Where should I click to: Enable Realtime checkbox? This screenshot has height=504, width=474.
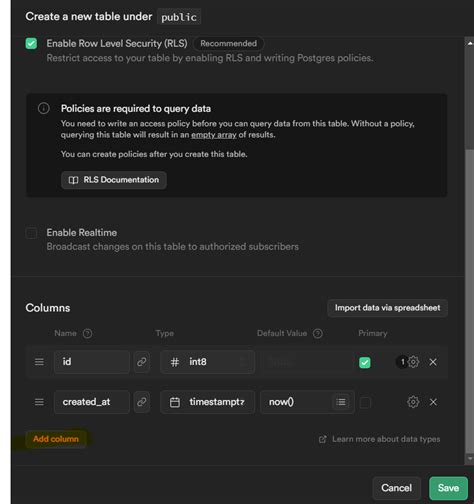[x=31, y=233]
